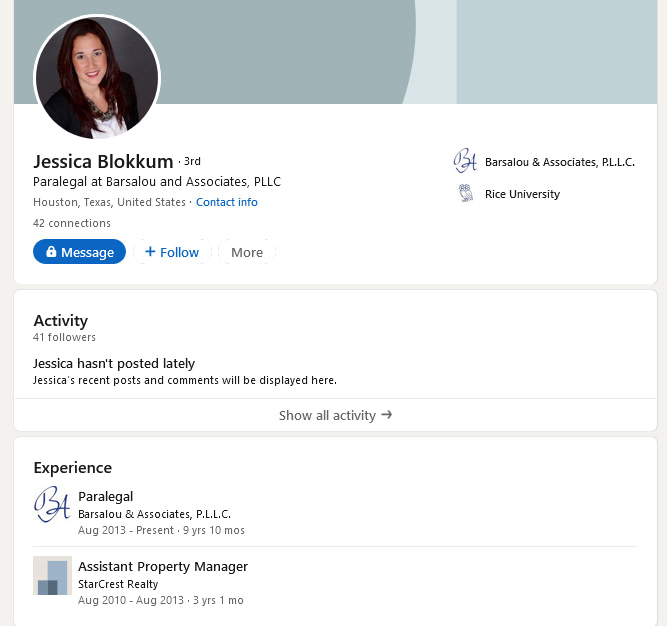667x626 pixels.
Task: Click the Experience section heading
Action: click(73, 467)
